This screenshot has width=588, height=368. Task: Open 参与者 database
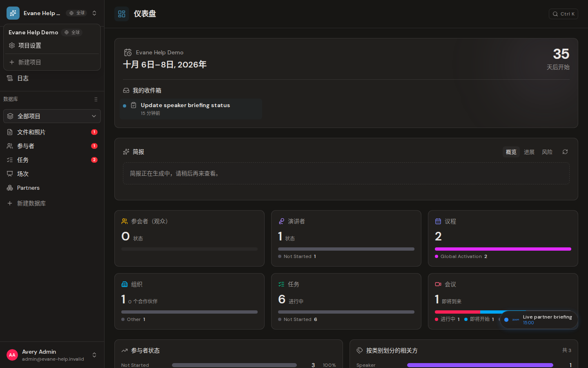pyautogui.click(x=52, y=146)
